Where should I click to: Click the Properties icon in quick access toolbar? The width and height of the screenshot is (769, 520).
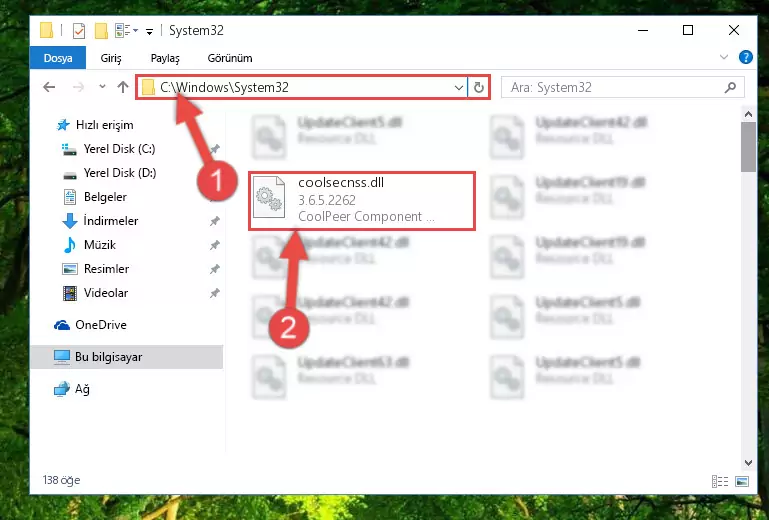[78, 31]
